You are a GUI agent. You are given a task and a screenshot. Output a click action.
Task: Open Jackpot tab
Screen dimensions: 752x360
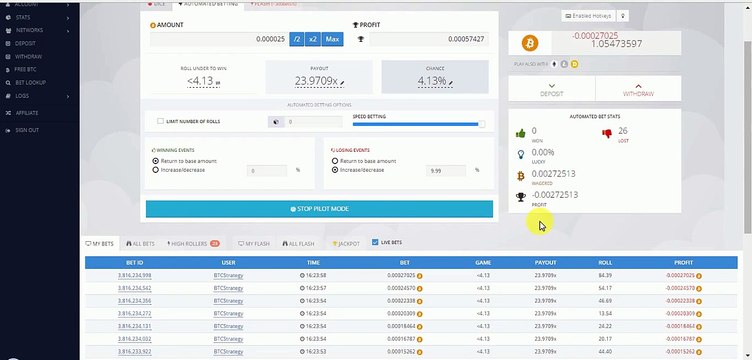pyautogui.click(x=346, y=244)
